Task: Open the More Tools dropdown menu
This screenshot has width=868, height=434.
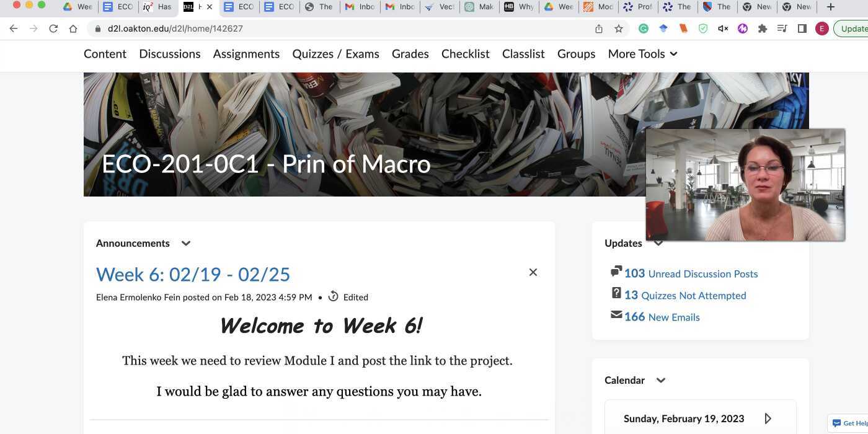Action: [x=642, y=54]
